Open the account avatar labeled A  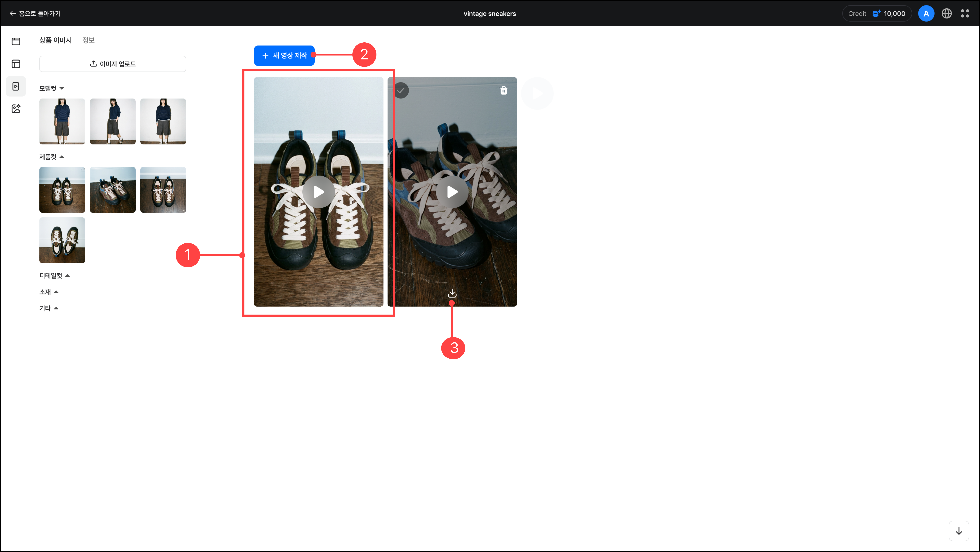coord(926,14)
